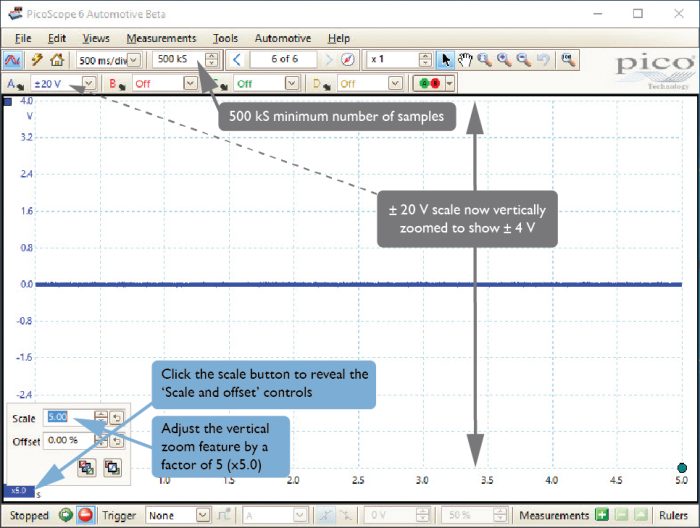Open the File menu
This screenshot has height=528, width=700.
point(23,38)
